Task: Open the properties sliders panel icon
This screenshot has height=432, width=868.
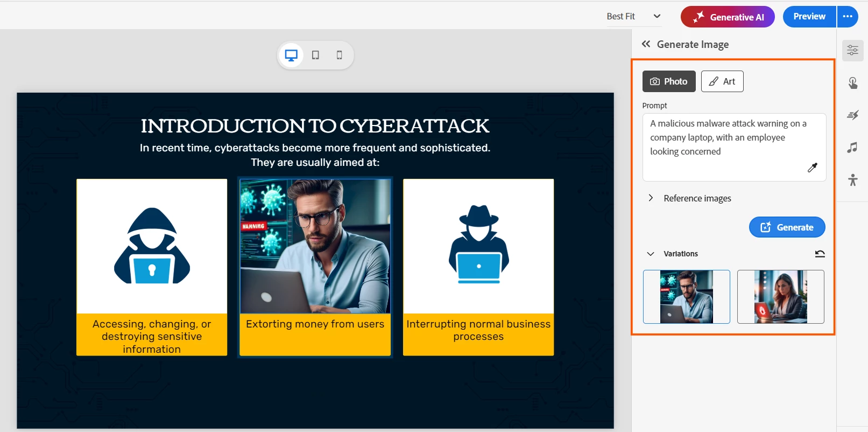Action: tap(853, 51)
